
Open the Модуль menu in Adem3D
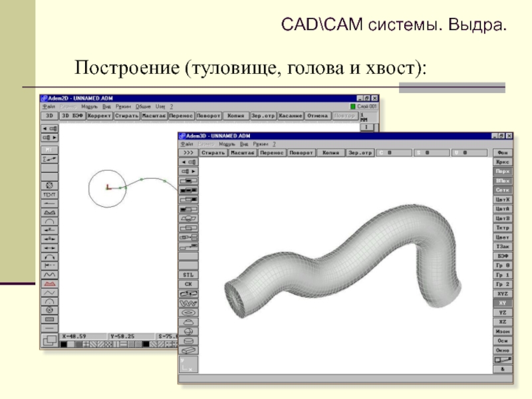(227, 144)
